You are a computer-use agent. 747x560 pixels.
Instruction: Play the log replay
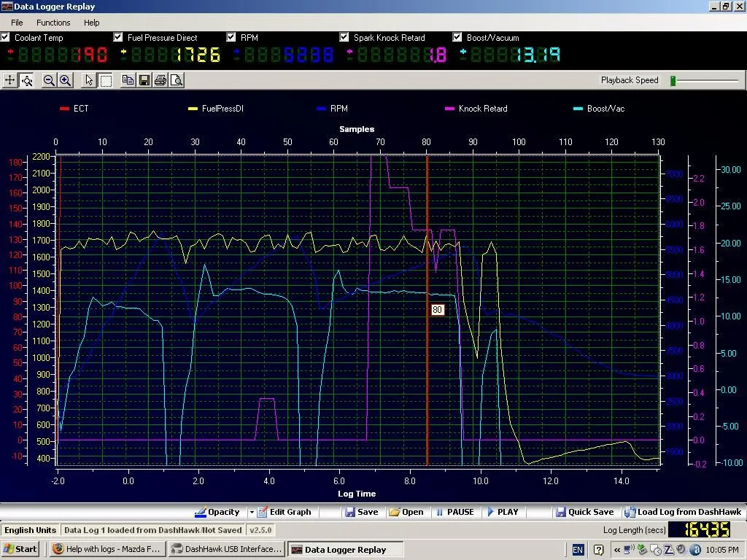click(503, 512)
